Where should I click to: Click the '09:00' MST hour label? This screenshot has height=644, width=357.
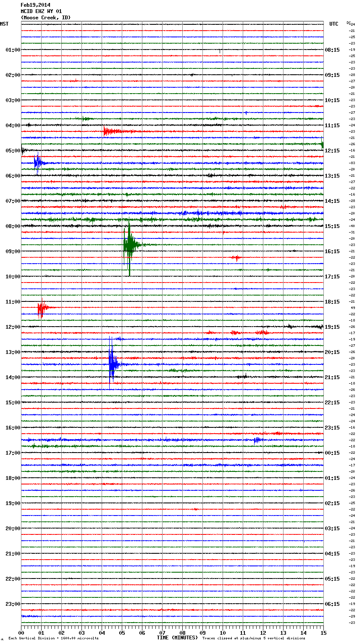coord(13,251)
